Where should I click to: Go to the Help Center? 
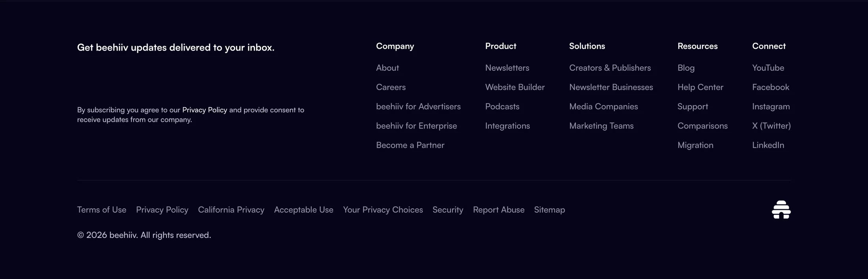tap(700, 87)
